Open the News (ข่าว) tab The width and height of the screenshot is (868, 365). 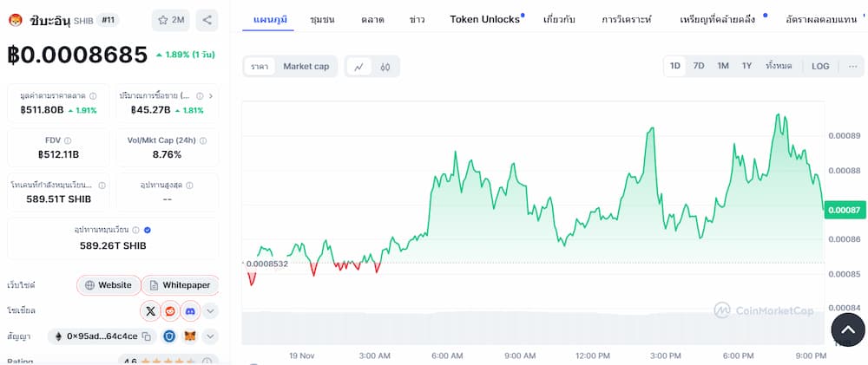tap(418, 19)
